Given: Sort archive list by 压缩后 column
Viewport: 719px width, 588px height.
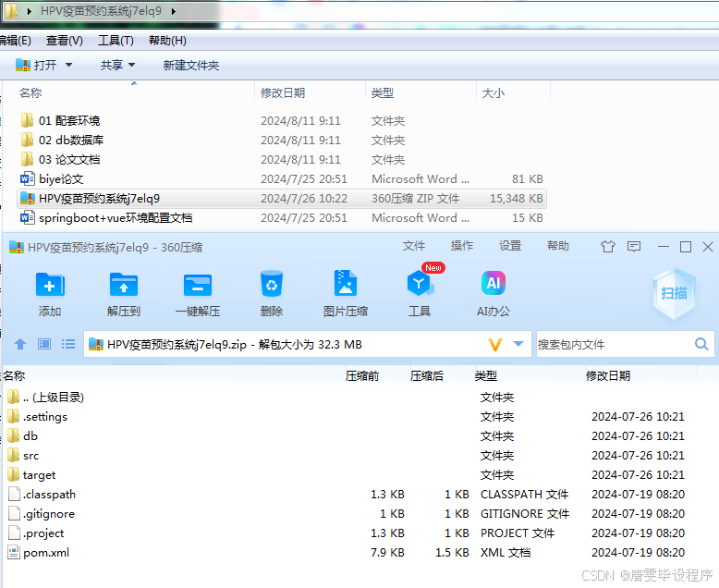Looking at the screenshot, I should [427, 376].
